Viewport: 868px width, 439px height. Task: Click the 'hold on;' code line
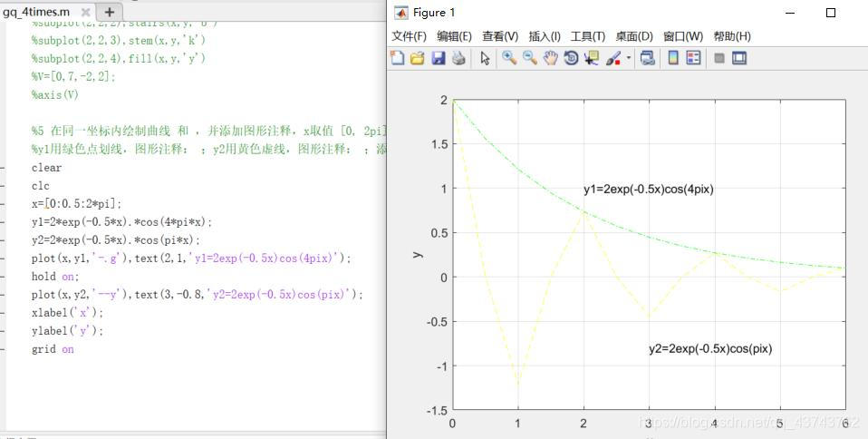coord(55,276)
